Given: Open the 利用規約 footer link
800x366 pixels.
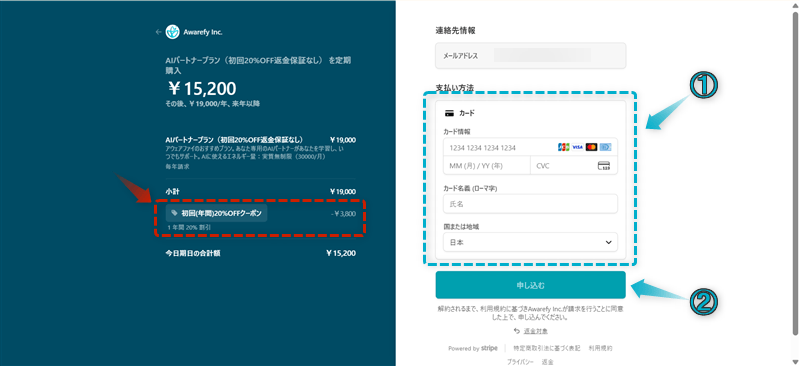Looking at the screenshot, I should coord(601,348).
